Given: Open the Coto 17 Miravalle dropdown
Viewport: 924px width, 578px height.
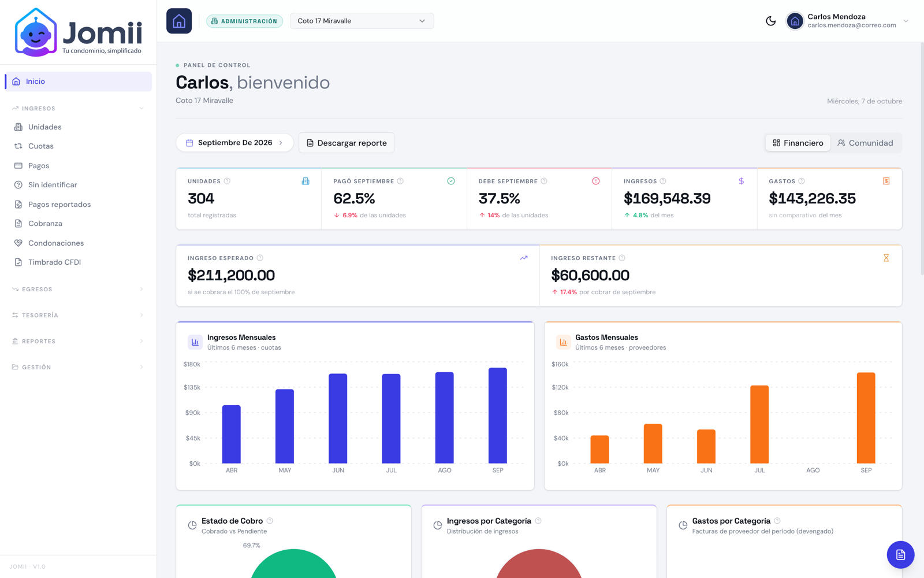Looking at the screenshot, I should pyautogui.click(x=362, y=21).
